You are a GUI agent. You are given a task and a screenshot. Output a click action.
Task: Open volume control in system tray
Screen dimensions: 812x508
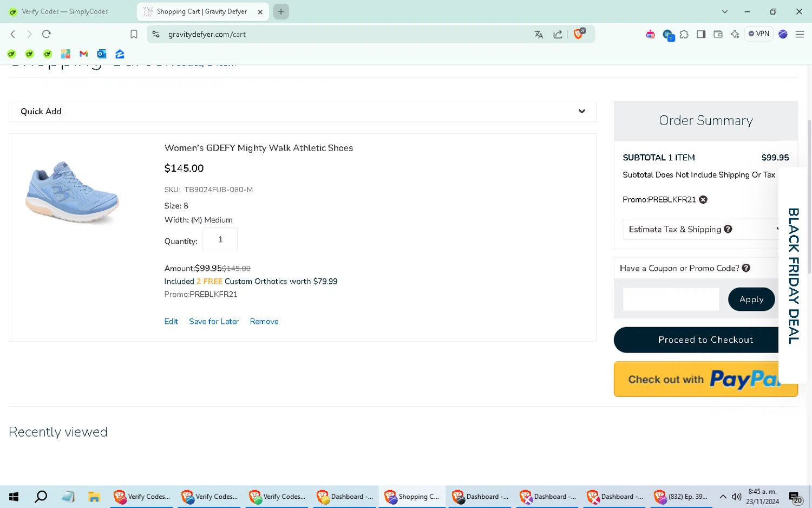pos(736,497)
